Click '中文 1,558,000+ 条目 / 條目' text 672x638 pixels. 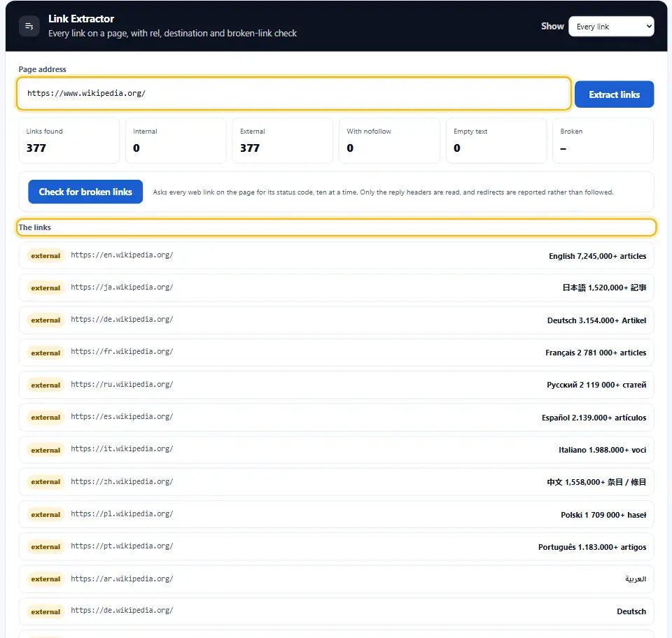596,482
